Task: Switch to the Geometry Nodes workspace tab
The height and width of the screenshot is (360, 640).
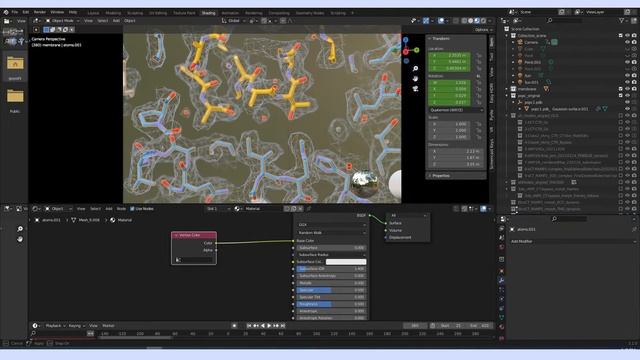Action: (310, 13)
